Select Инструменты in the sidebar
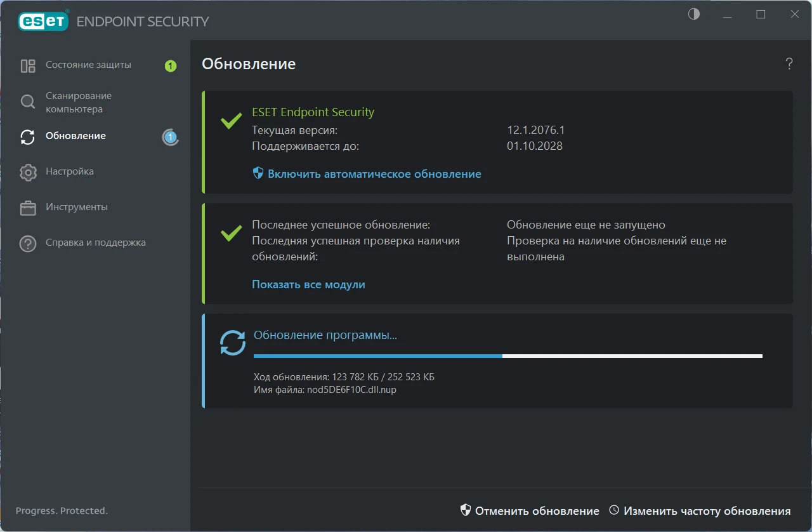Image resolution: width=812 pixels, height=532 pixels. [x=77, y=207]
